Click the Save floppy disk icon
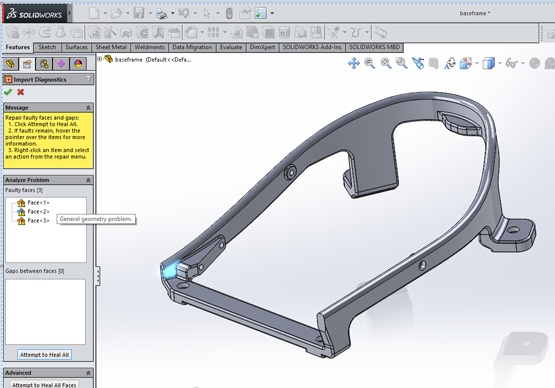555x388 pixels. [139, 13]
